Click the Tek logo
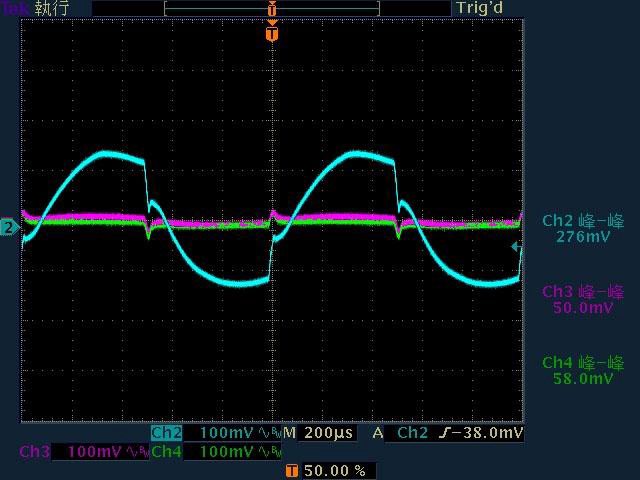This screenshot has height=480, width=640. pos(16,8)
